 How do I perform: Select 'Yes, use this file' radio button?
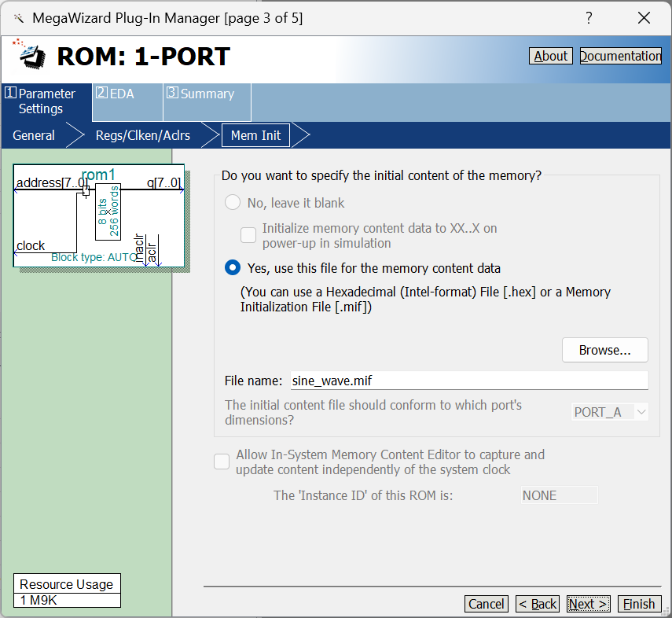233,268
